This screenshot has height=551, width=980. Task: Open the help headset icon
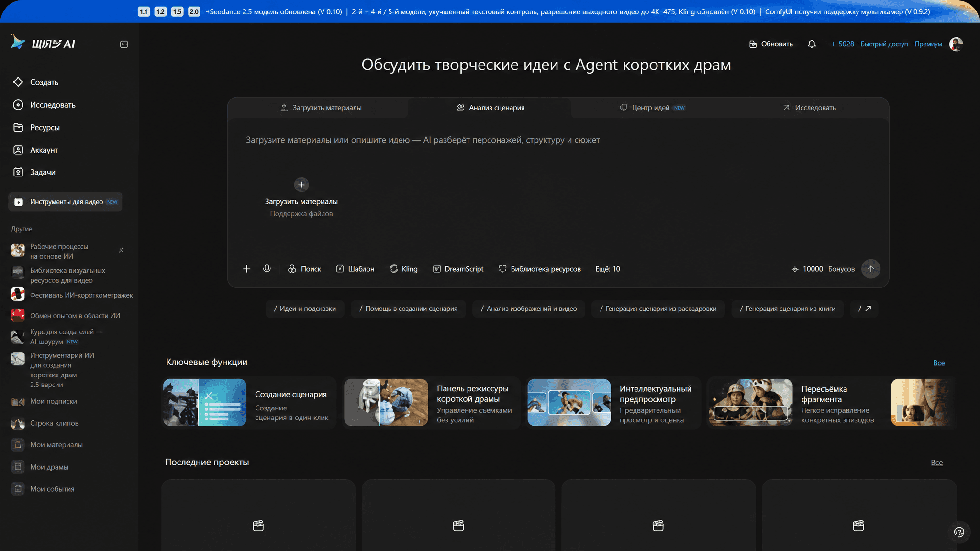tap(959, 532)
